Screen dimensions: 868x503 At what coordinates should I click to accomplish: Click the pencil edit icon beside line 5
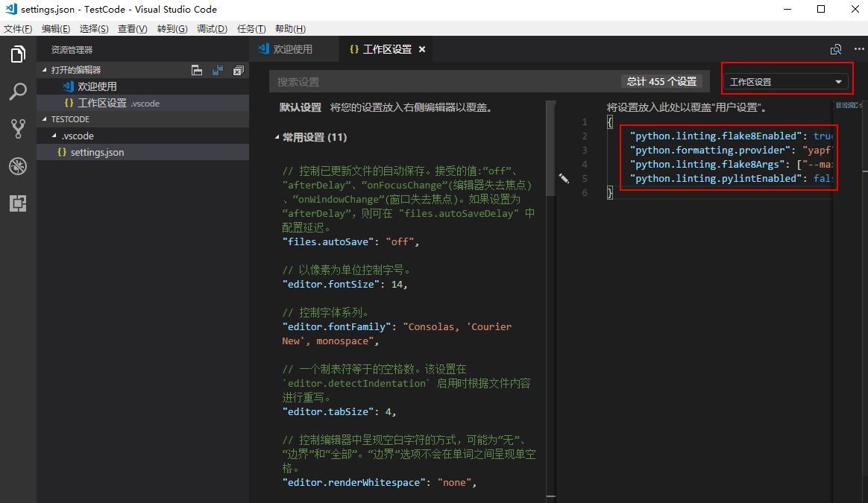[x=564, y=179]
